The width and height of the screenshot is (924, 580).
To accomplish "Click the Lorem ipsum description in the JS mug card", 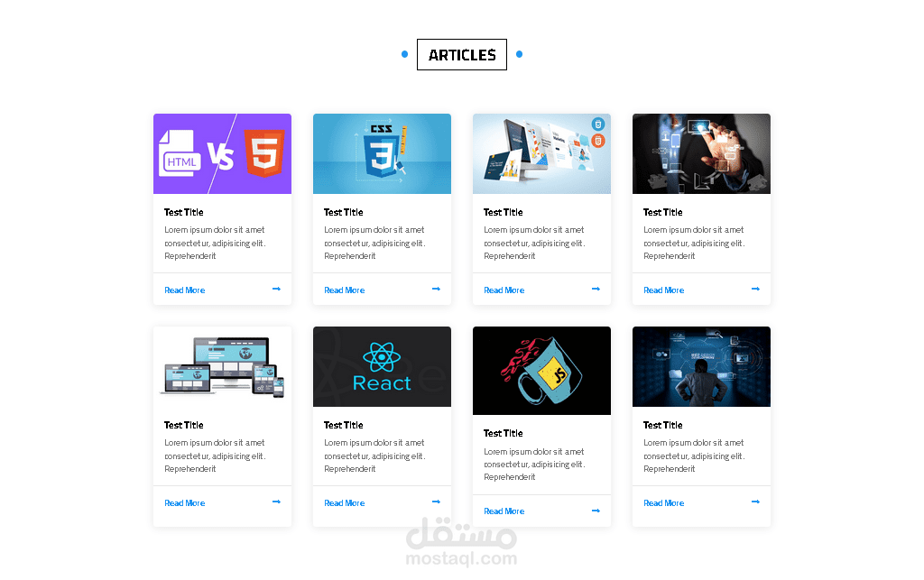I will (534, 465).
